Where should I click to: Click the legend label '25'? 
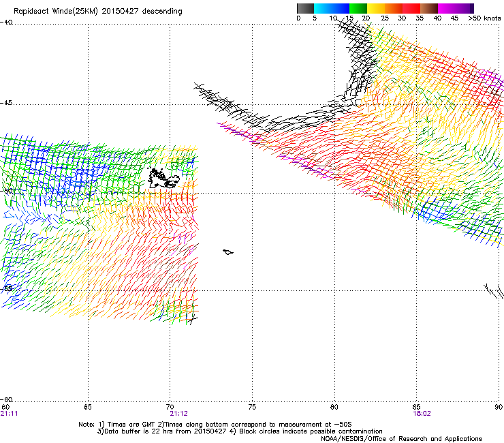tap(385, 18)
